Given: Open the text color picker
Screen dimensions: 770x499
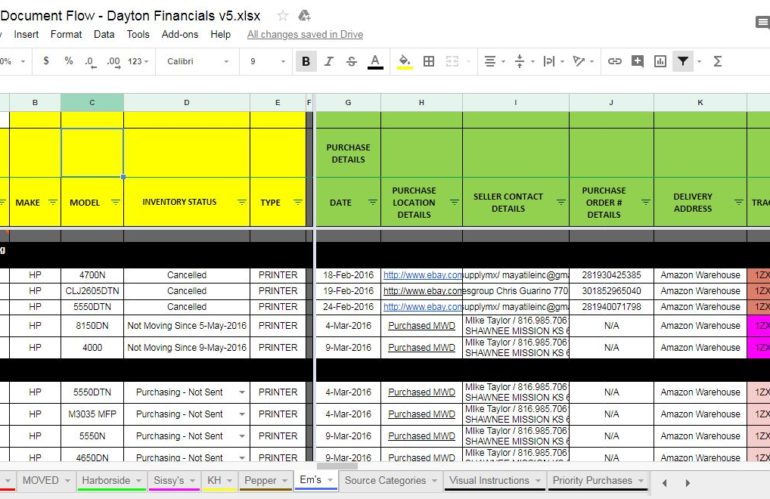Looking at the screenshot, I should point(375,61).
